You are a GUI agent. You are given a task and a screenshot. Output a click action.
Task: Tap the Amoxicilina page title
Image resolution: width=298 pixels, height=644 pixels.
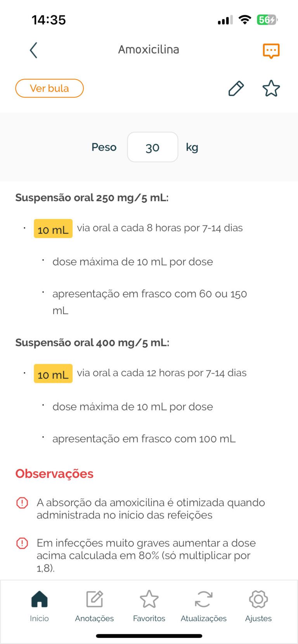tap(149, 50)
